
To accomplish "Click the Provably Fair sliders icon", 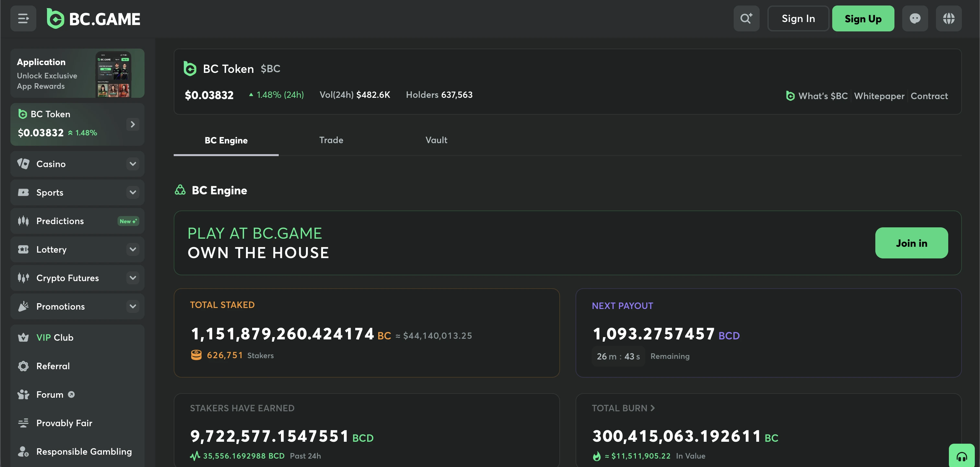I will coord(23,423).
